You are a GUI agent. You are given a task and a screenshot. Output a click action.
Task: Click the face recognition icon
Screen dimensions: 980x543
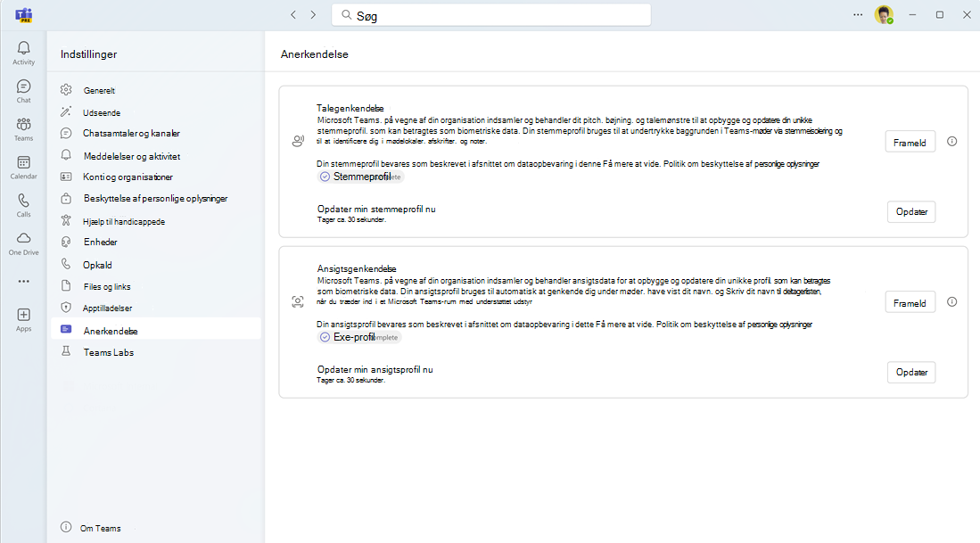pos(298,301)
